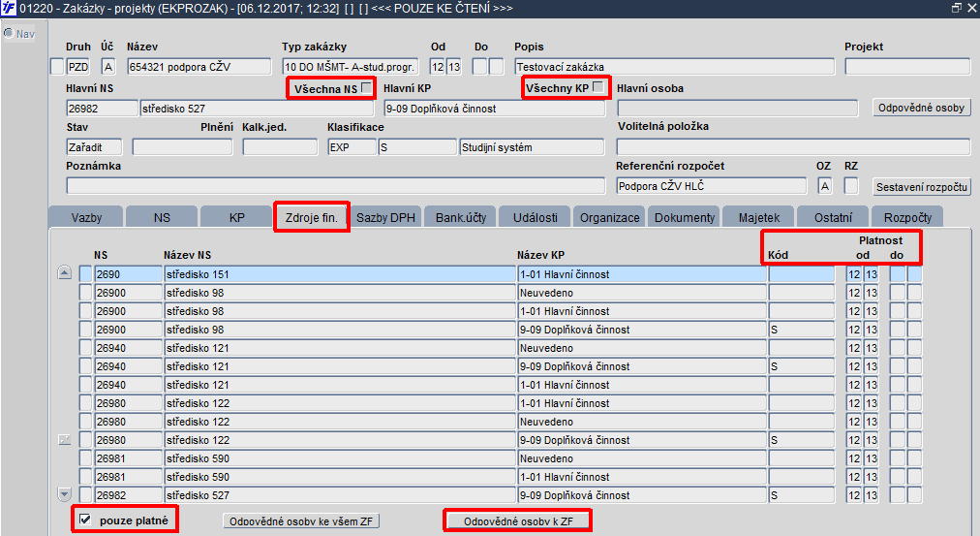Click the Klasifikace field EXP
This screenshot has width=980, height=536.
[x=352, y=147]
